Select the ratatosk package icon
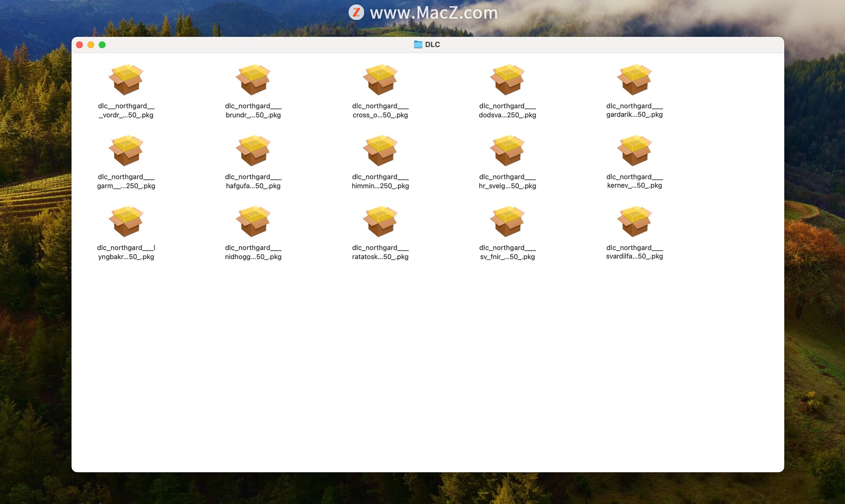The image size is (845, 504). click(380, 221)
